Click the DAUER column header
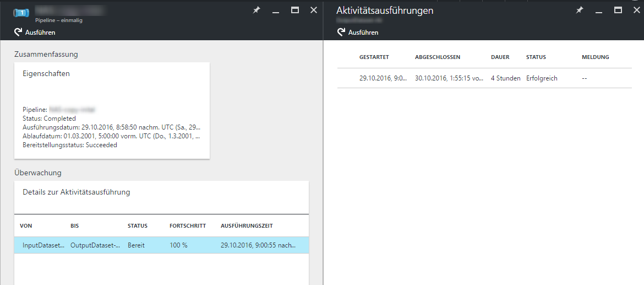 coord(500,57)
